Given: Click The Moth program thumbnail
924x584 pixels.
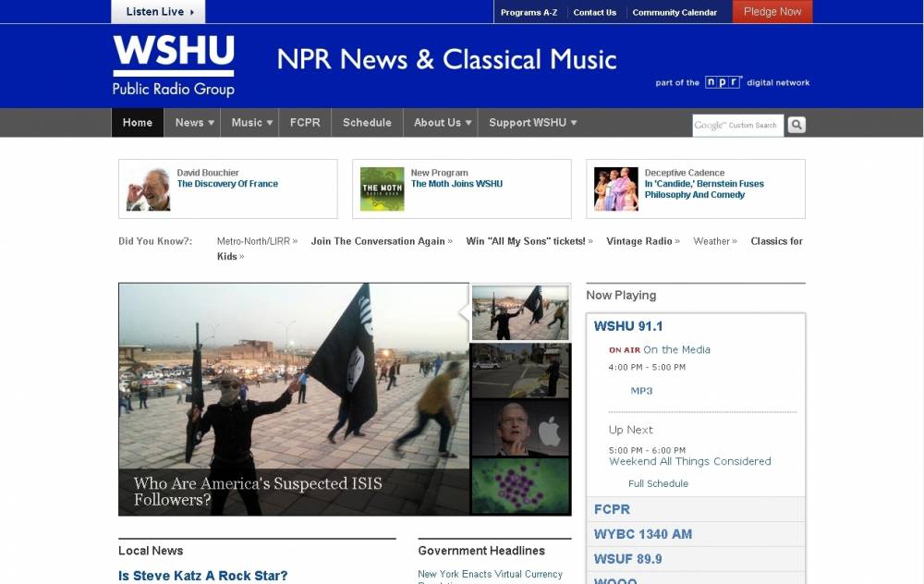Looking at the screenshot, I should coord(383,189).
